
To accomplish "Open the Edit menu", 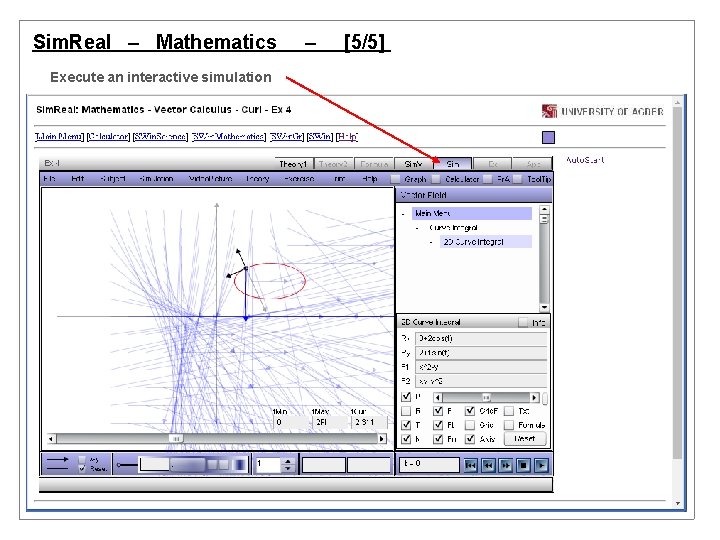I will 78,179.
